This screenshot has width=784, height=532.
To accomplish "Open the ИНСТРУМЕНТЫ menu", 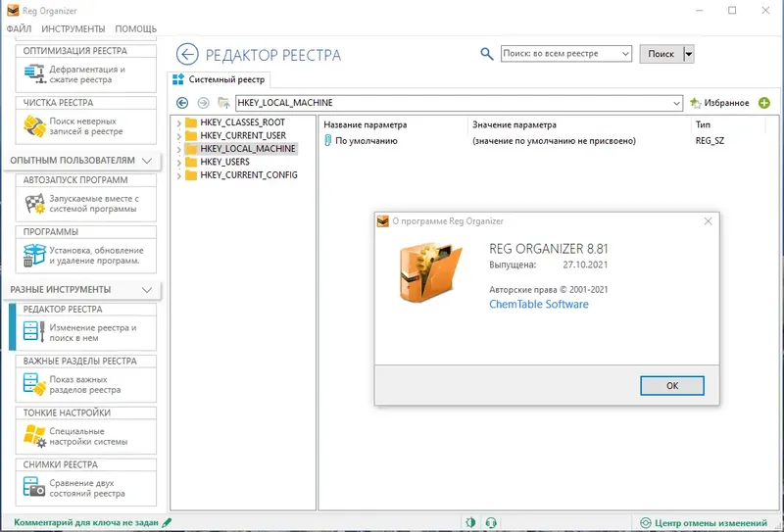I will 73,29.
